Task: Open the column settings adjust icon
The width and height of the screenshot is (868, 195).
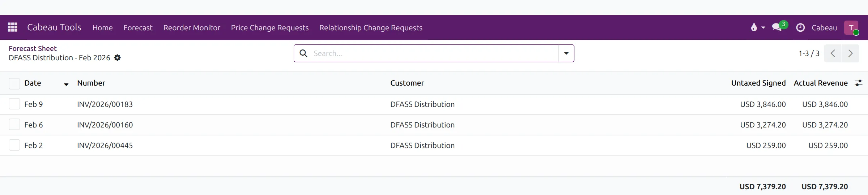Action: pos(859,83)
